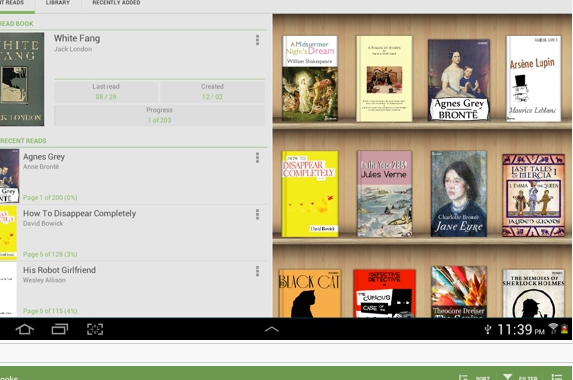
Task: Tap the Wi-Fi status icon
Action: coord(554,329)
